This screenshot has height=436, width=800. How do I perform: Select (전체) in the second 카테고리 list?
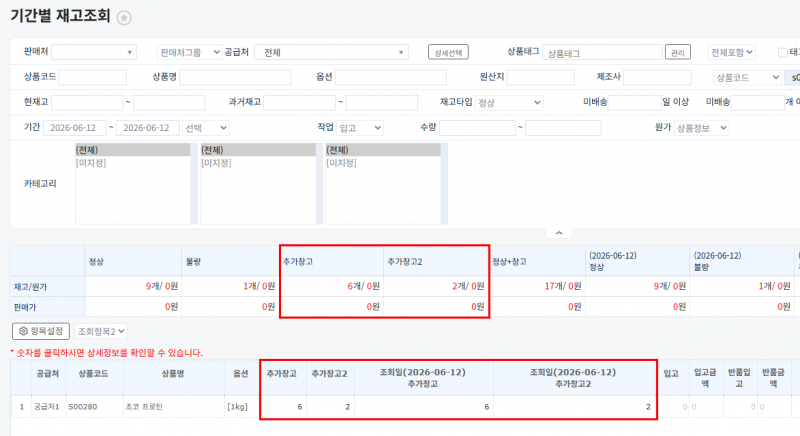coord(258,150)
